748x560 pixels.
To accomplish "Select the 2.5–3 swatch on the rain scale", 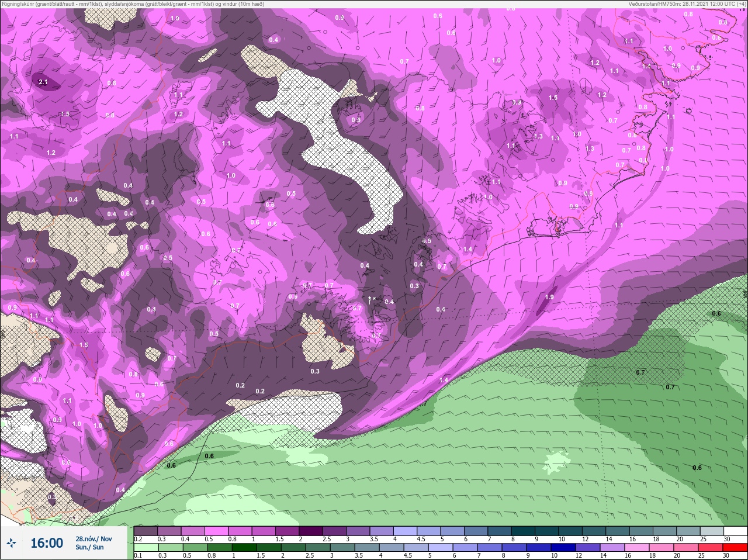I will pos(318,548).
